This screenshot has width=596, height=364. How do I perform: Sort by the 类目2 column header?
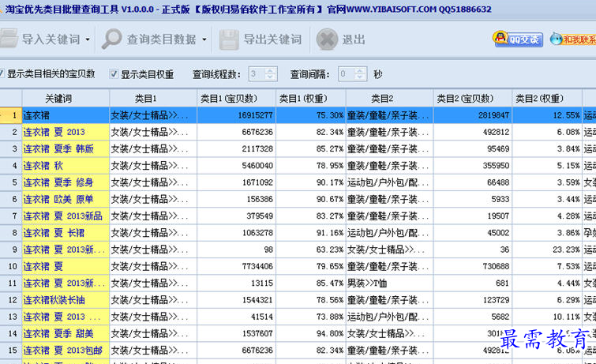[x=390, y=99]
